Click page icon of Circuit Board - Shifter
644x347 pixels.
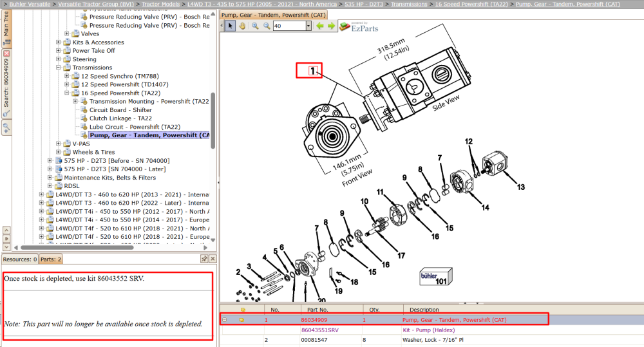84,109
